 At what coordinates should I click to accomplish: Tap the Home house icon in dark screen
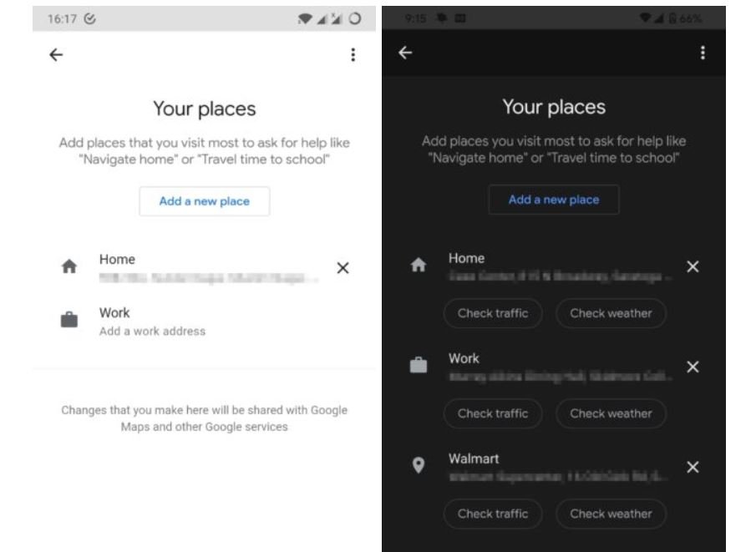[x=419, y=266]
